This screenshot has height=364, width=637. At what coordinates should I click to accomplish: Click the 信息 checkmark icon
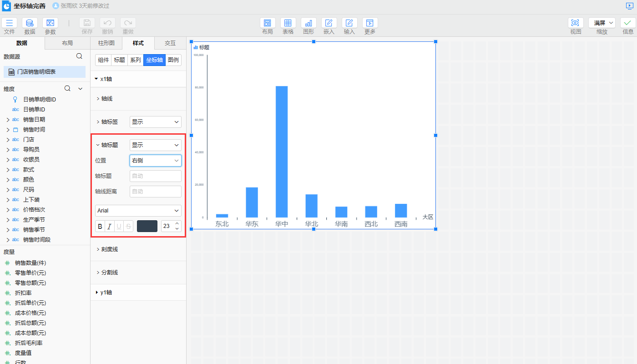(x=628, y=23)
